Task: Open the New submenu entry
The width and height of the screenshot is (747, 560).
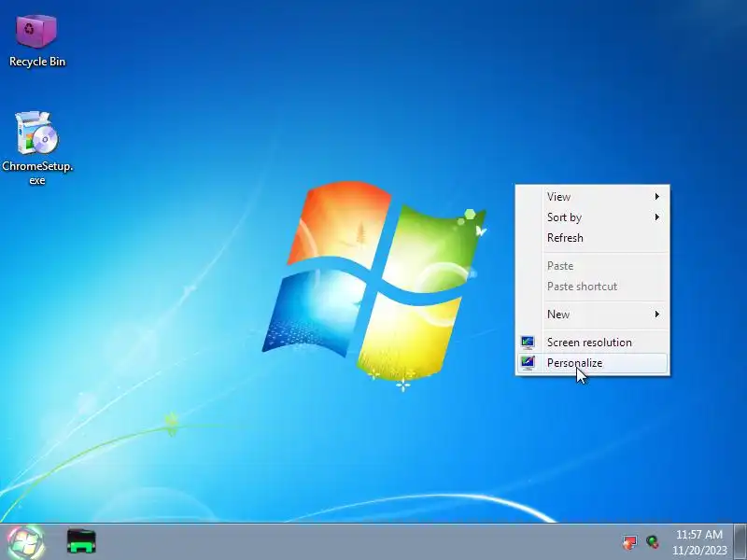Action: 593,315
